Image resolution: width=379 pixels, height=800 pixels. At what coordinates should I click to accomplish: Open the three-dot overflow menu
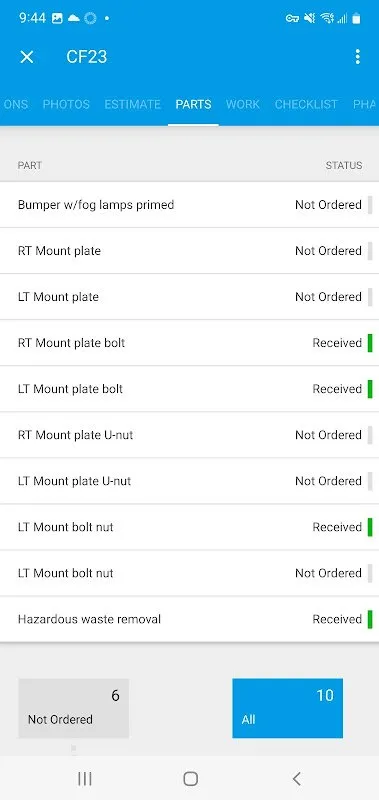pos(358,57)
